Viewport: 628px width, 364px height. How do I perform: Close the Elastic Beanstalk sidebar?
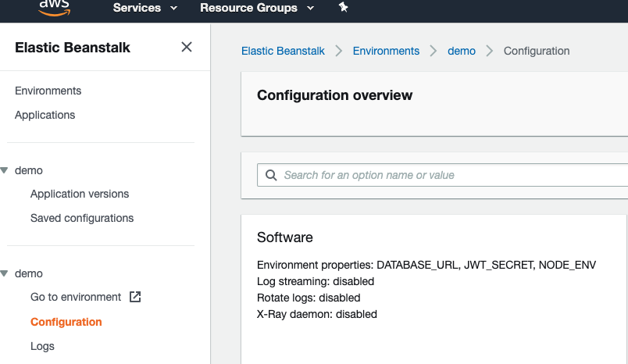point(186,47)
